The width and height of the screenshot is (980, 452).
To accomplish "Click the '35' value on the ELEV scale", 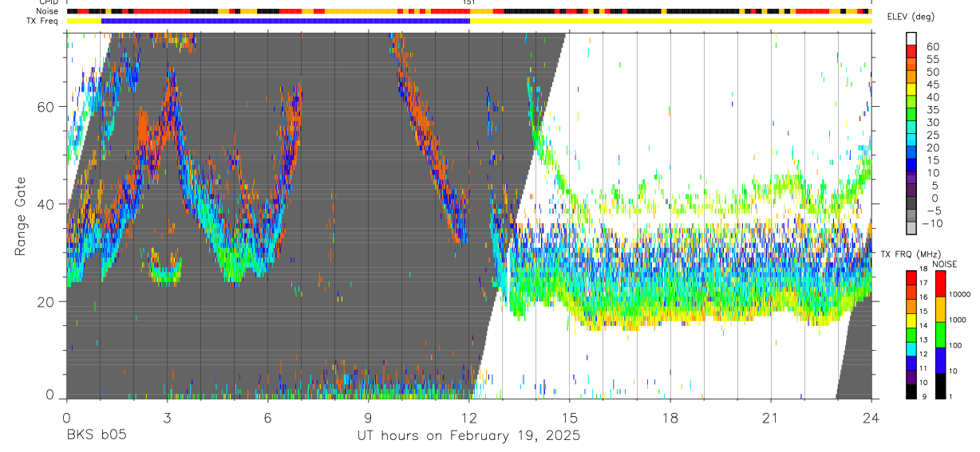I will coord(931,110).
